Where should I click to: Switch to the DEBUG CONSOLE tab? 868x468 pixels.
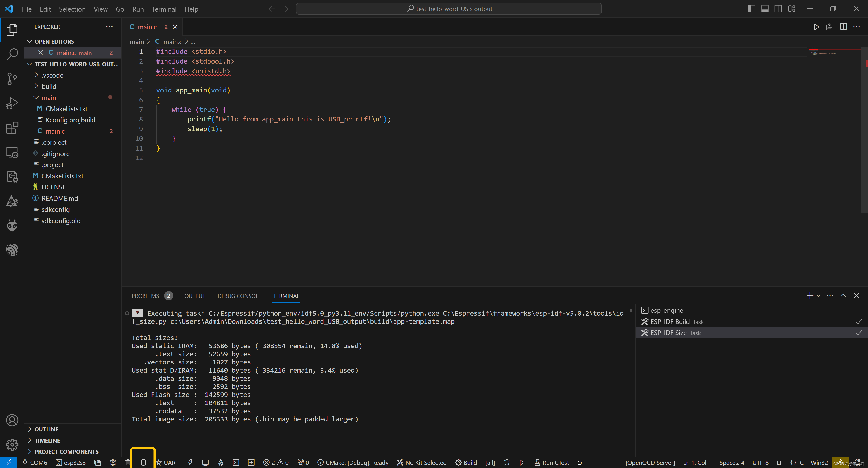(x=239, y=296)
